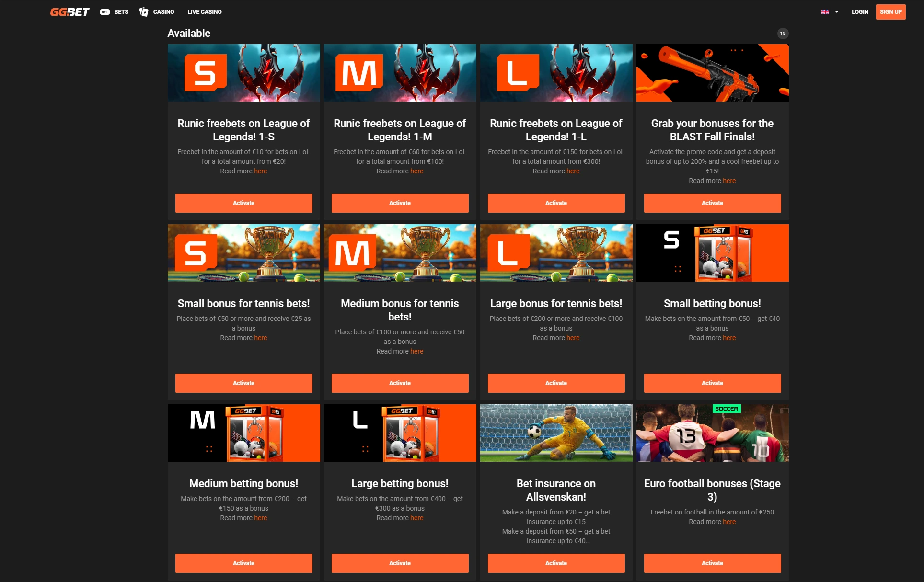Screen dimensions: 924x582
Task: Click 'Bet insurance on Allsvenskan!' title
Action: pyautogui.click(x=556, y=490)
